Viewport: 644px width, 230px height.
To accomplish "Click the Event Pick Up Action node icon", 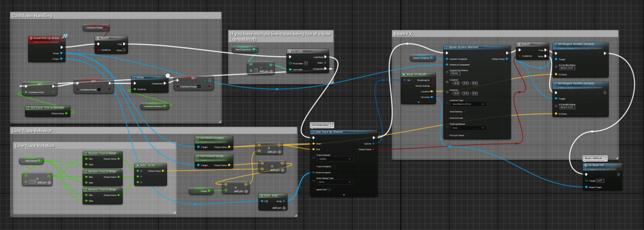I will tap(65, 35).
